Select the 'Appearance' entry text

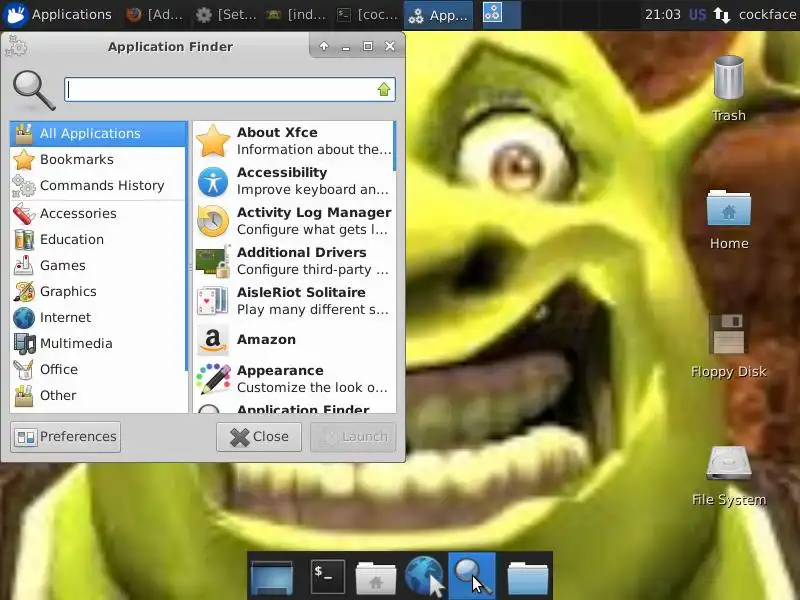(280, 371)
